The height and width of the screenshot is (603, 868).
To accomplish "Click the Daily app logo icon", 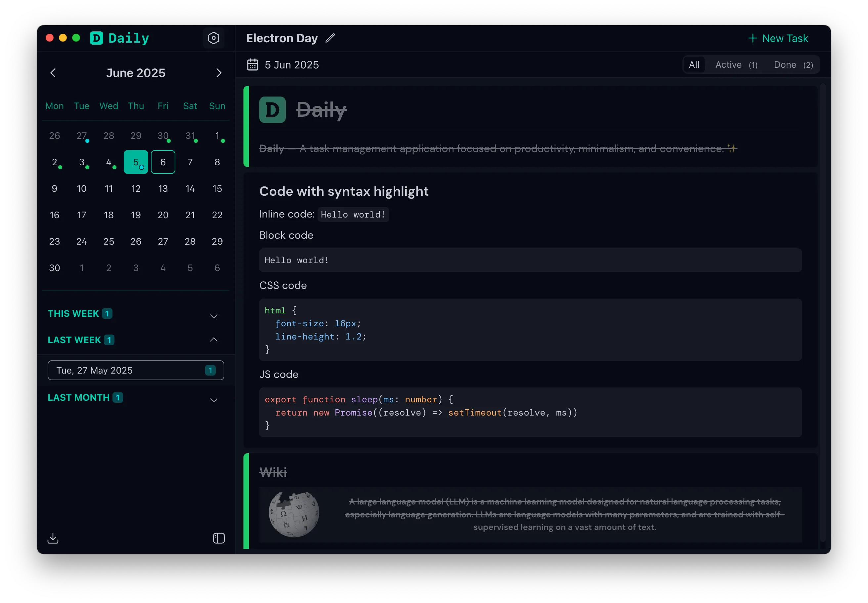I will (x=96, y=38).
